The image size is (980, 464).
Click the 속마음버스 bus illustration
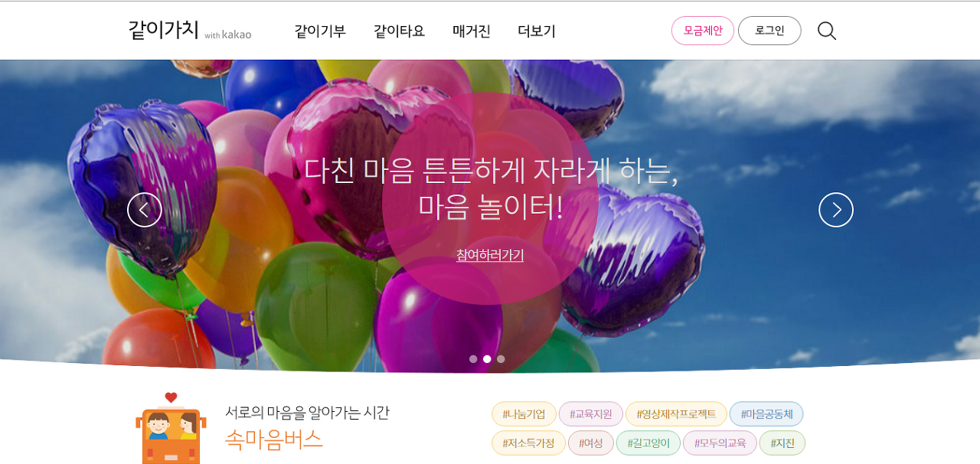point(171,429)
